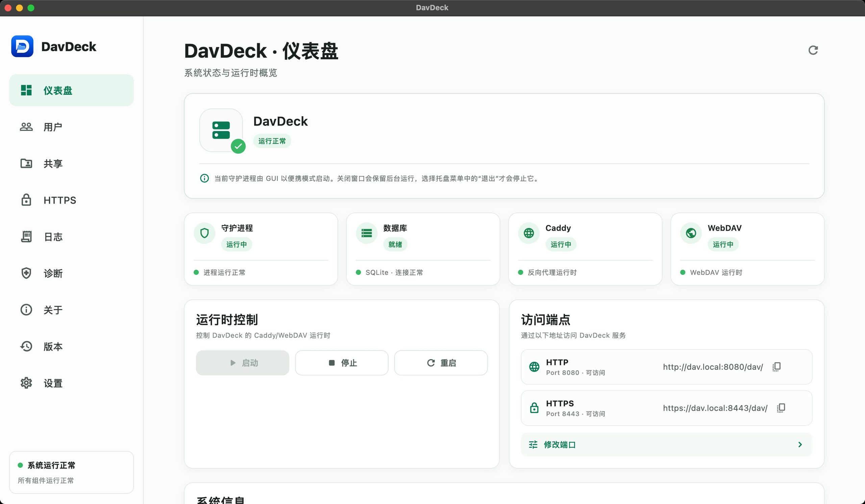
Task: Click the disabled 启动 button
Action: (x=243, y=363)
